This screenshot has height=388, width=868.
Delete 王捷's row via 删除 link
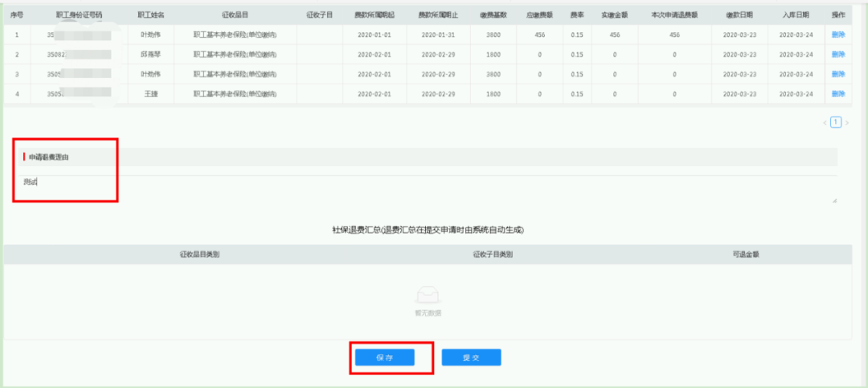coord(838,94)
